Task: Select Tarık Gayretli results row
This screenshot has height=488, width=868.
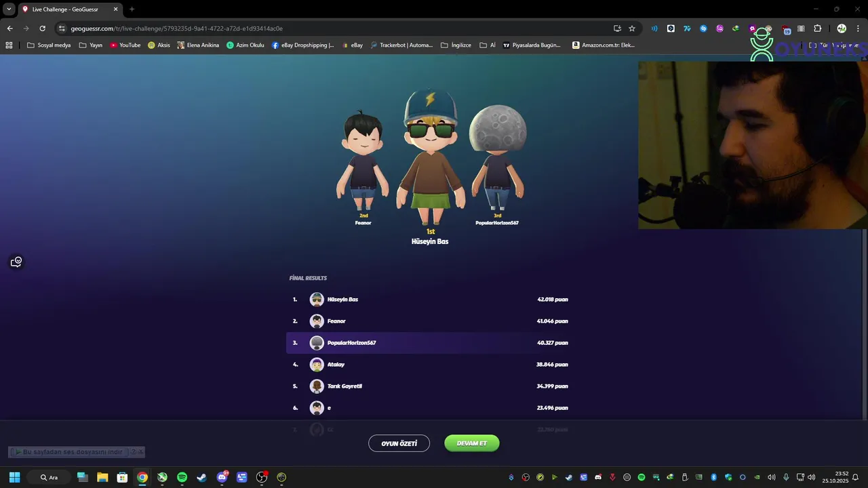Action: point(430,386)
